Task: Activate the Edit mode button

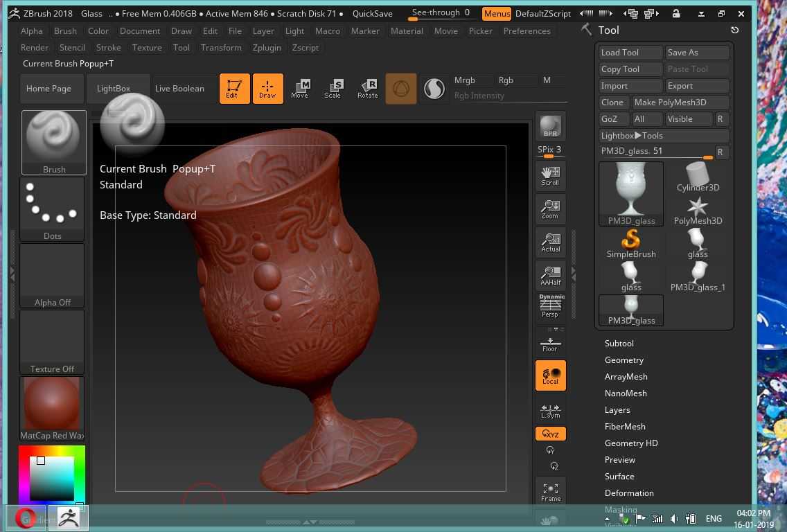Action: coord(234,89)
